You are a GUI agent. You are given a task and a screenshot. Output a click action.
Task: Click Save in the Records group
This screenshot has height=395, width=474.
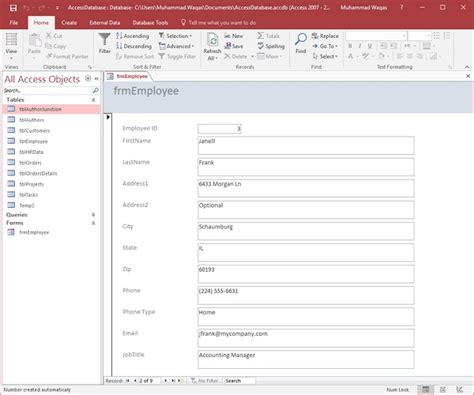tap(233, 46)
